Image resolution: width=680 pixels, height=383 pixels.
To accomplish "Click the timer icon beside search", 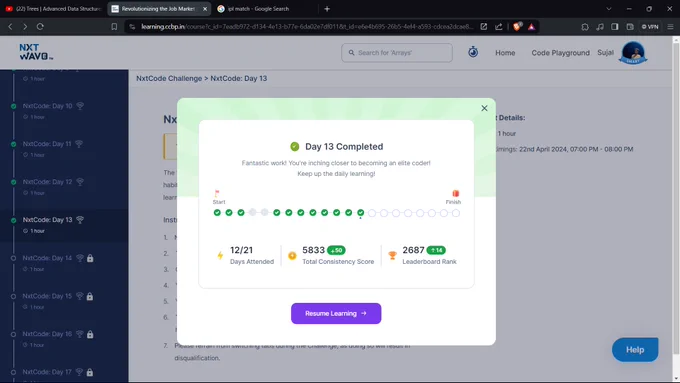I will (473, 52).
